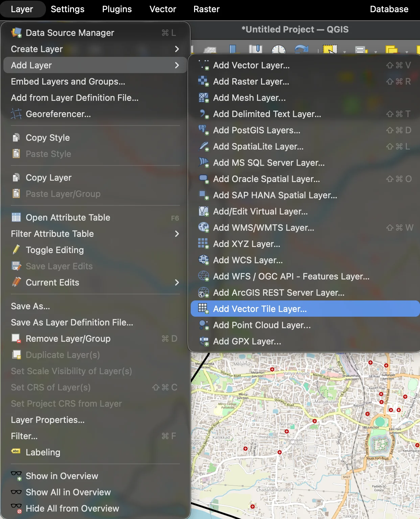Open the Georeferencer tool

coord(58,114)
